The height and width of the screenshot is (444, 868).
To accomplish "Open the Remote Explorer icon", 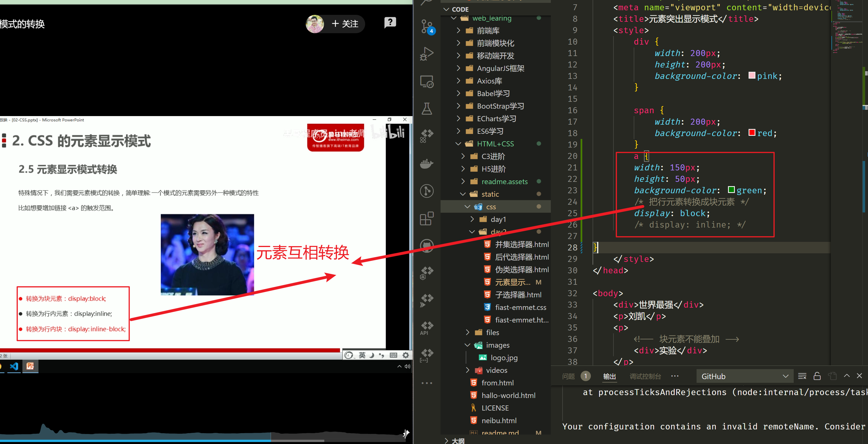I will [x=427, y=81].
